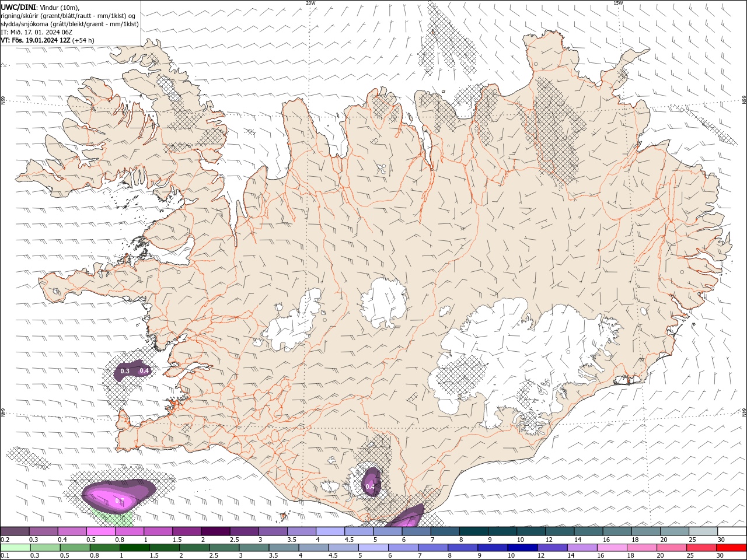Select the lower legend palest green 0.1 swatch
747x560 pixels.
[15, 547]
